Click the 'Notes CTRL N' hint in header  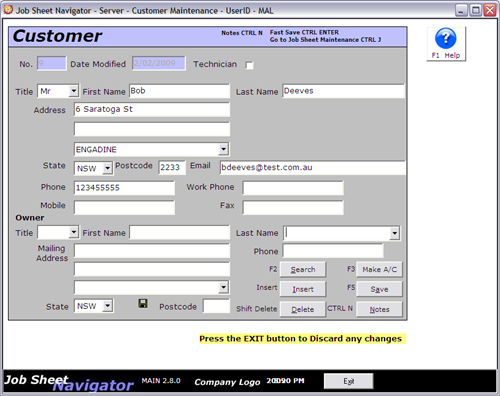point(242,33)
